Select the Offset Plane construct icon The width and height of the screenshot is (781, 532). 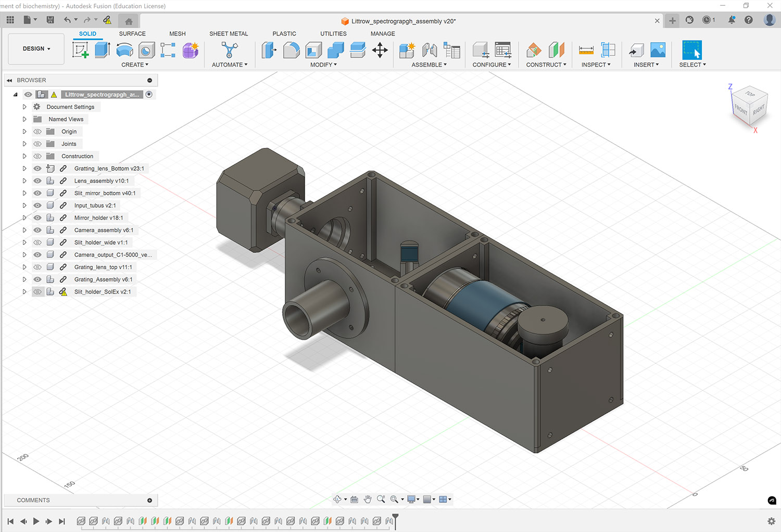click(x=534, y=50)
